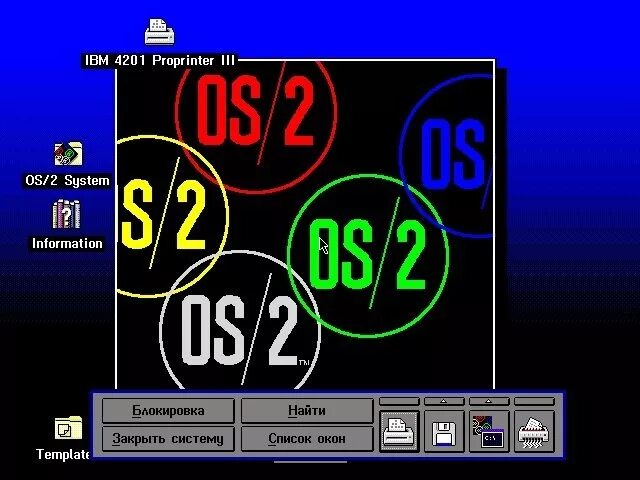Click the Список окон window list button
The width and height of the screenshot is (640, 480).
pyautogui.click(x=307, y=439)
